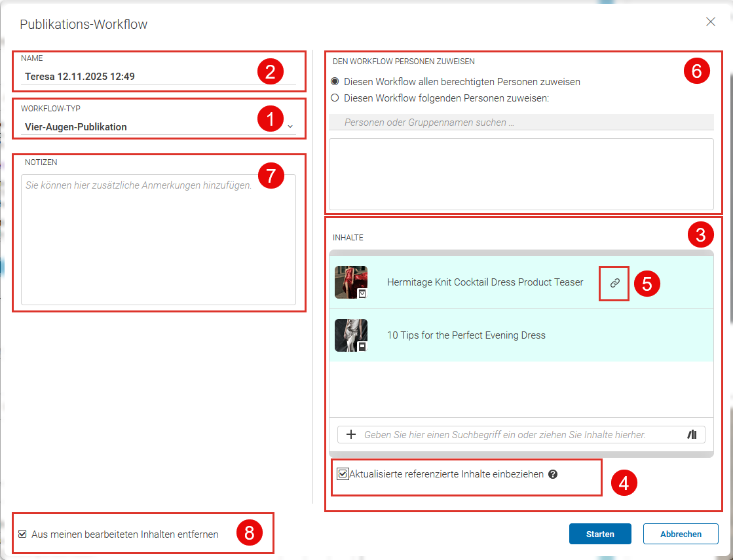Click the empty assigned persons list box
The image size is (733, 560).
521,174
